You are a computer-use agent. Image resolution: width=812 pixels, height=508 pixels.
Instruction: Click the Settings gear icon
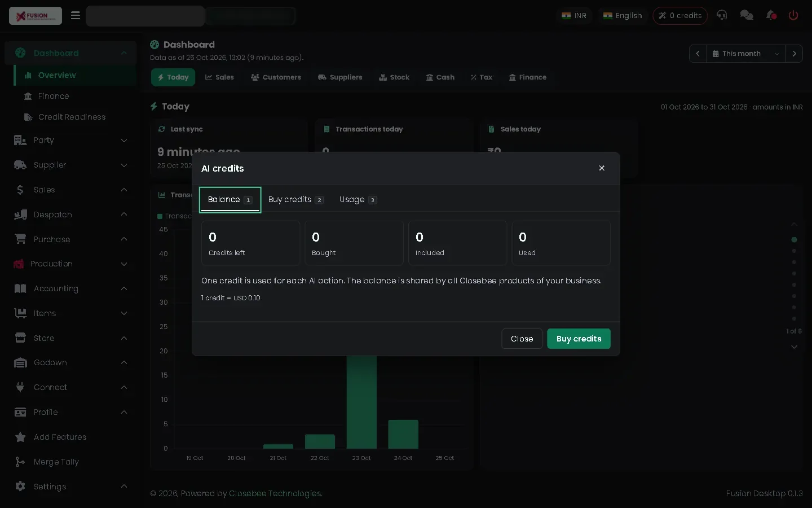click(20, 487)
